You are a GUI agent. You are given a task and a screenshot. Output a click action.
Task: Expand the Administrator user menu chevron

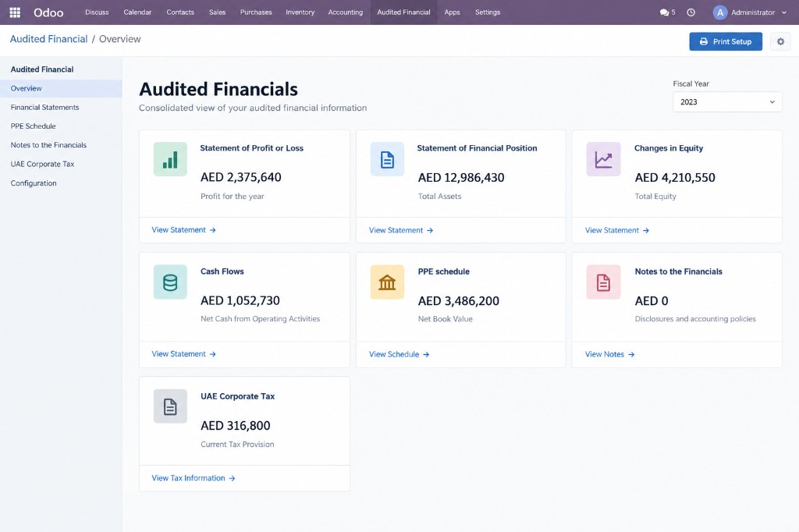coord(783,12)
